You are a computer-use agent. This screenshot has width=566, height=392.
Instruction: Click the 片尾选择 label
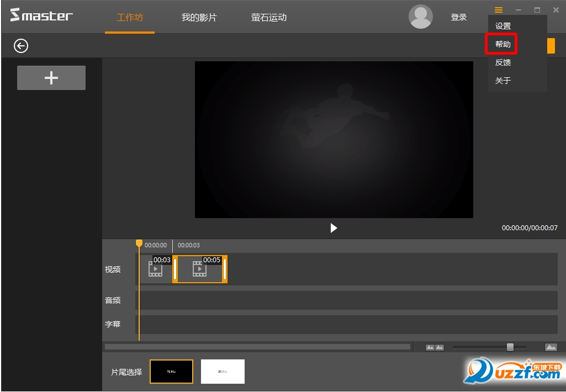point(126,372)
